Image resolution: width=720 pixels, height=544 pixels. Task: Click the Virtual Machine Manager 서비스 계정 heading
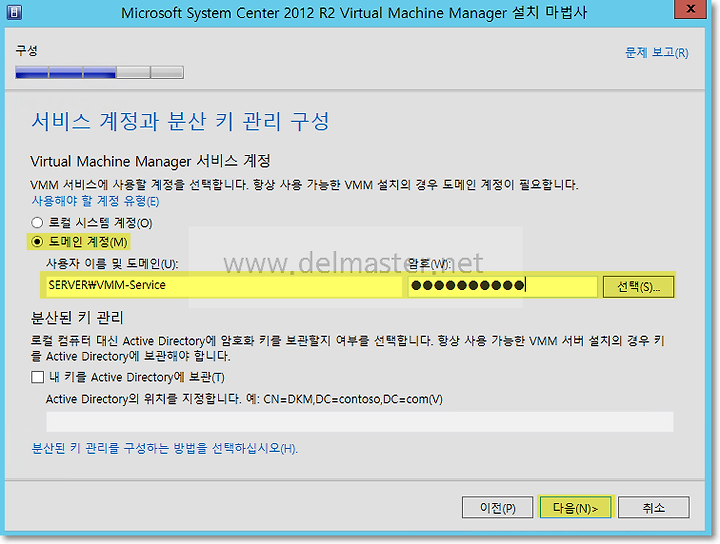150,161
